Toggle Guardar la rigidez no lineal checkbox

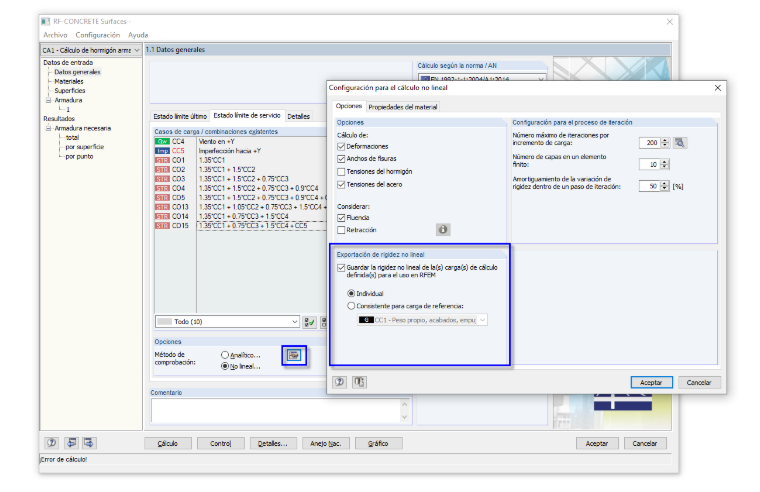pos(341,268)
